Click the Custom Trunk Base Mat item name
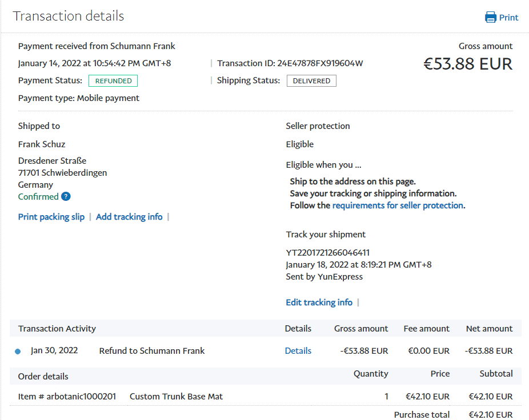The width and height of the screenshot is (529, 420). [x=176, y=397]
